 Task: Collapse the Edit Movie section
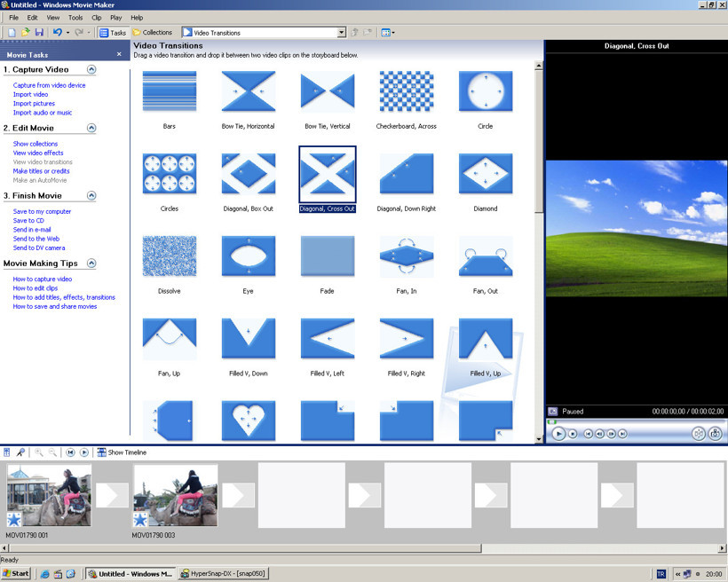coord(91,128)
